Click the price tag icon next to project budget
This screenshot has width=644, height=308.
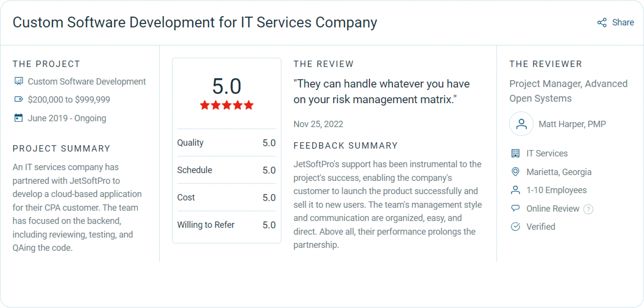(x=18, y=100)
